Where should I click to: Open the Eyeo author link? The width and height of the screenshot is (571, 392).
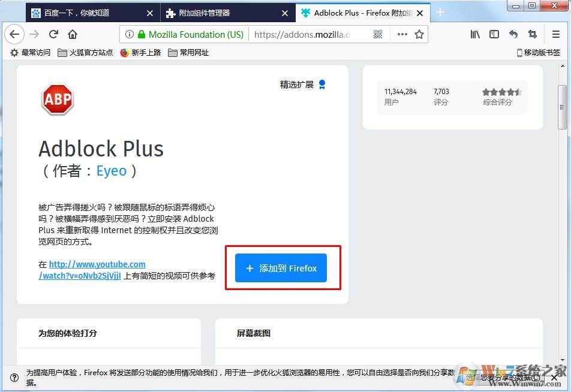(x=112, y=171)
